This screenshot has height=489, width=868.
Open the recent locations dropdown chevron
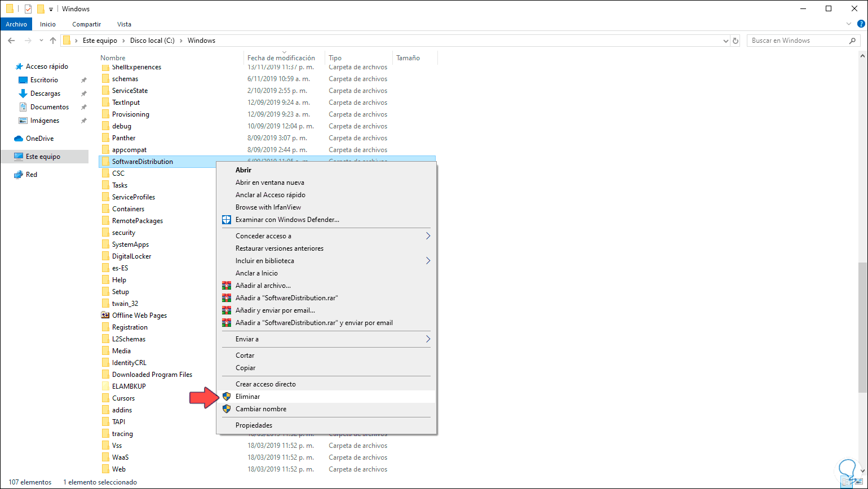pyautogui.click(x=41, y=41)
